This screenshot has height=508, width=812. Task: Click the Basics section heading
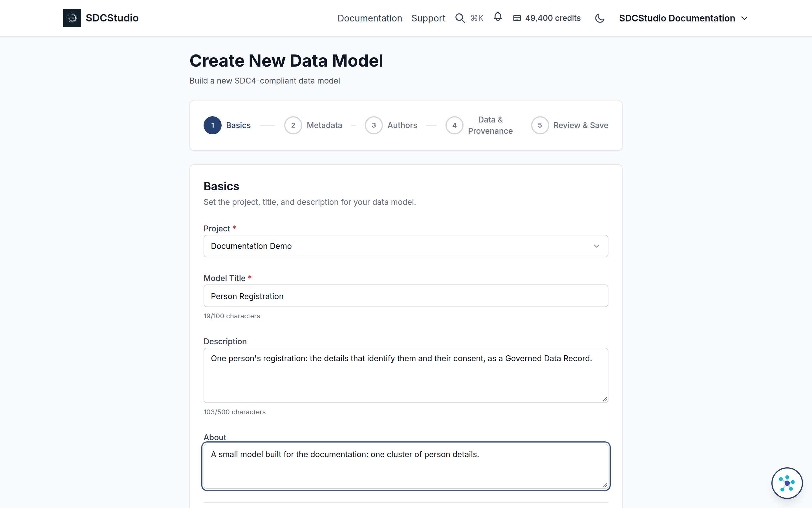(221, 186)
